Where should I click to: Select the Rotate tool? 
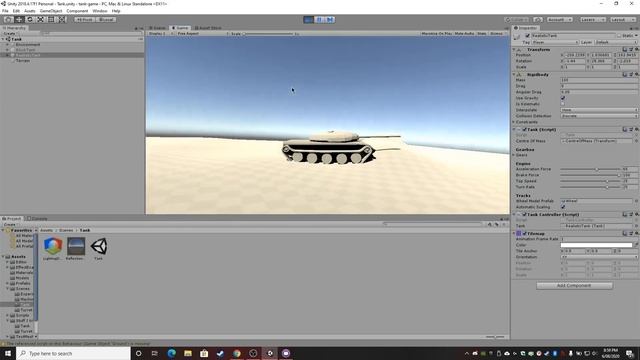coord(29,20)
